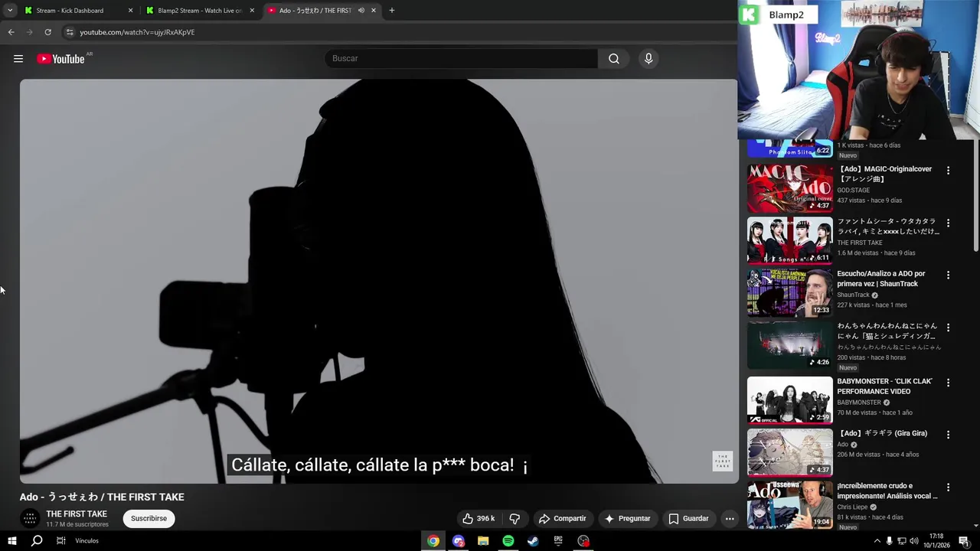Click the video player area

point(379,281)
